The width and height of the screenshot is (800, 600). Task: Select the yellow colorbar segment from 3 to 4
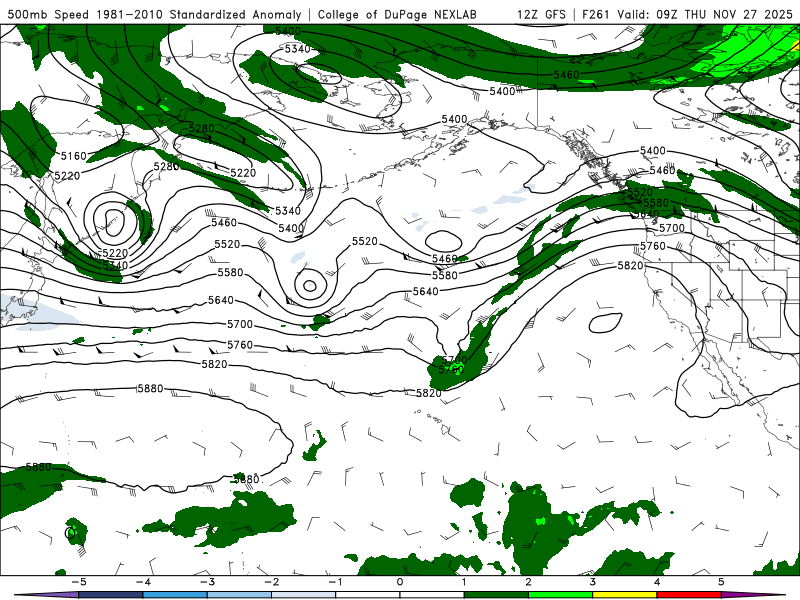coord(624,595)
